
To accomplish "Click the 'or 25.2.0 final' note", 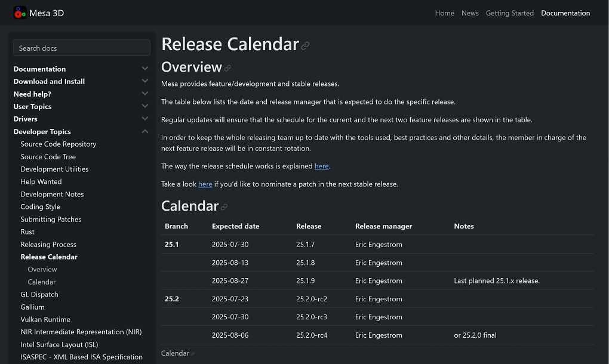I will click(x=475, y=335).
